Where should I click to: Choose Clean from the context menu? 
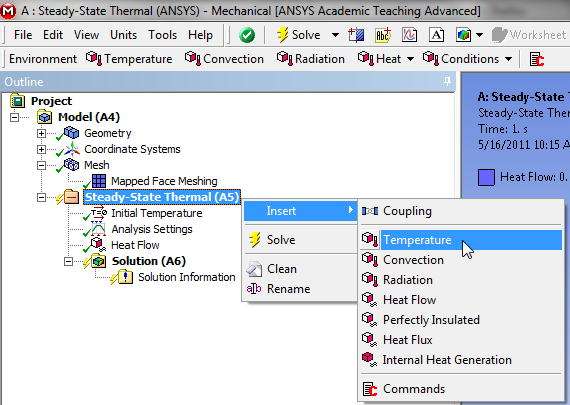pyautogui.click(x=300, y=269)
